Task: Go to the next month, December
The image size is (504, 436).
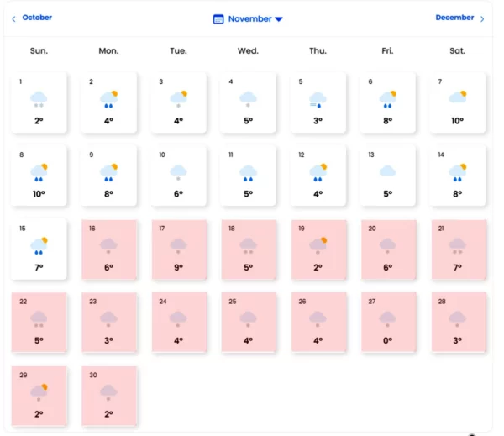Action: click(454, 18)
